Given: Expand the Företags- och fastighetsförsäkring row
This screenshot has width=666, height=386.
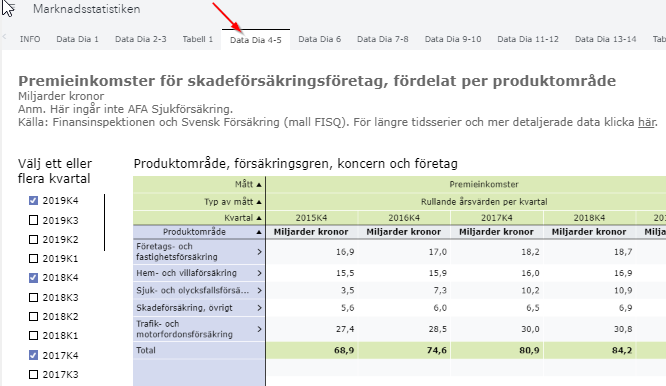Looking at the screenshot, I should 259,252.
